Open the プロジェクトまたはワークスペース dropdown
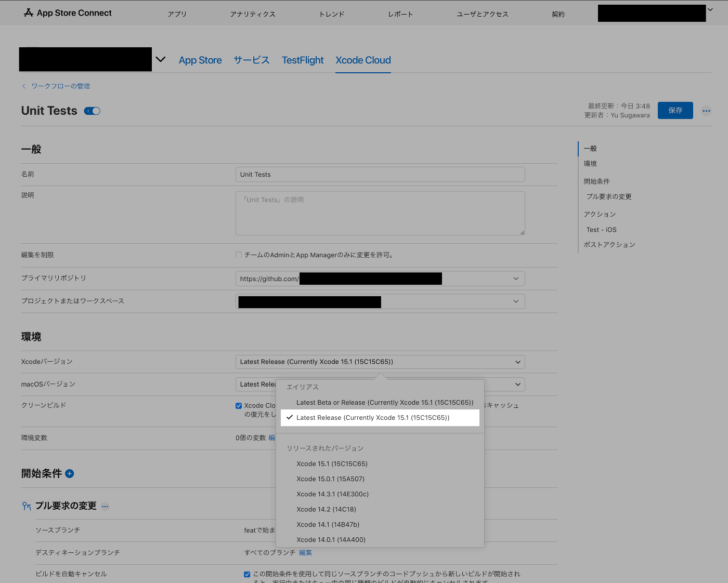 click(x=380, y=301)
